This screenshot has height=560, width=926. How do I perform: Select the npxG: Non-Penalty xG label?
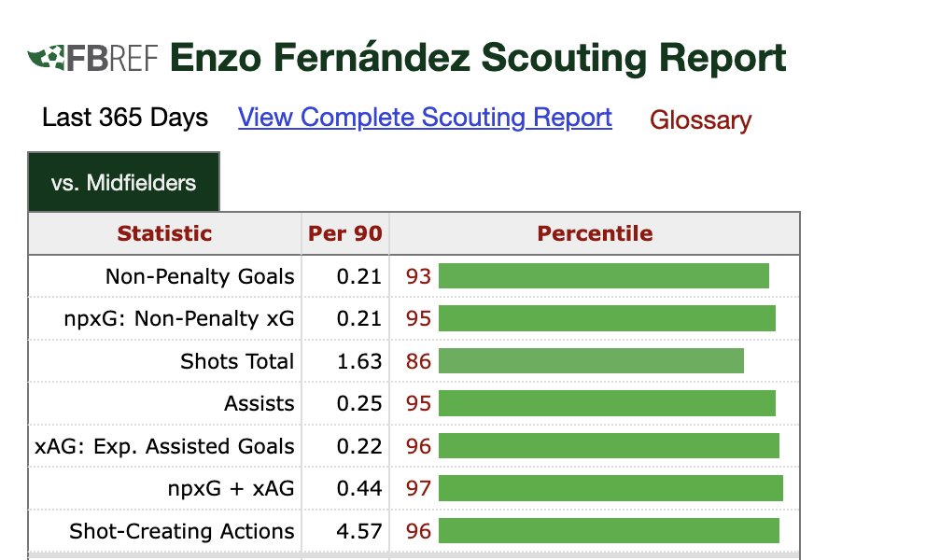[179, 319]
